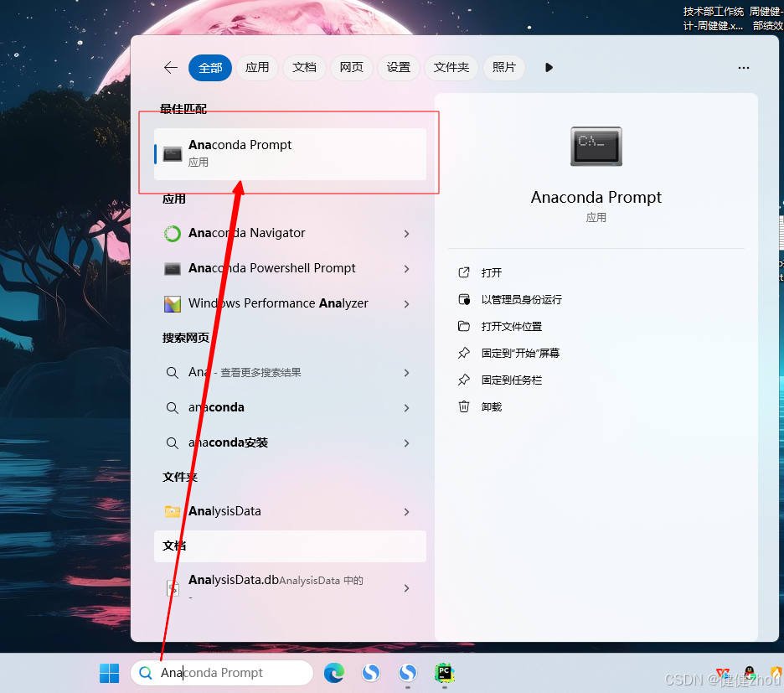Open second Sogou icon with running indicator
This screenshot has width=784, height=693.
(x=408, y=673)
